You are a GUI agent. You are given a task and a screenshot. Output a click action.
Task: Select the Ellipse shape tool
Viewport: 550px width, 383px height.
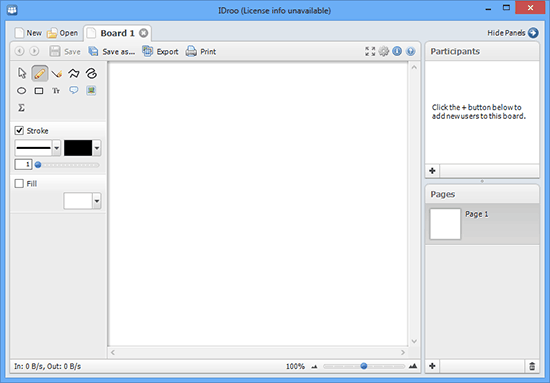click(x=21, y=91)
